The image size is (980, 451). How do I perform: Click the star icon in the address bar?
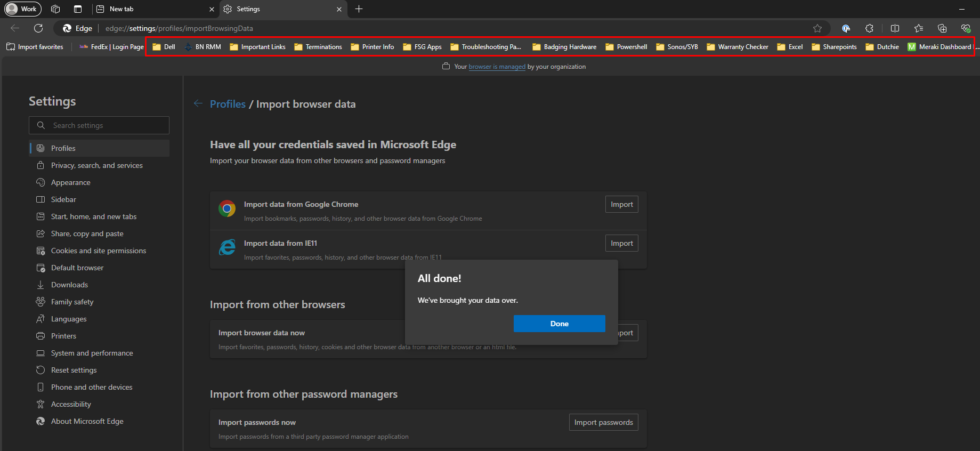pos(817,28)
